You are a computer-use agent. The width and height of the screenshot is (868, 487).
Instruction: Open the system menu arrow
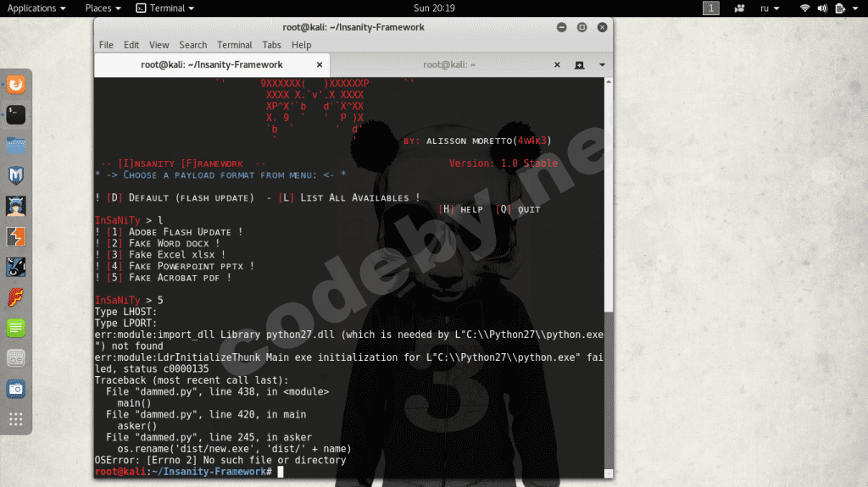[855, 8]
